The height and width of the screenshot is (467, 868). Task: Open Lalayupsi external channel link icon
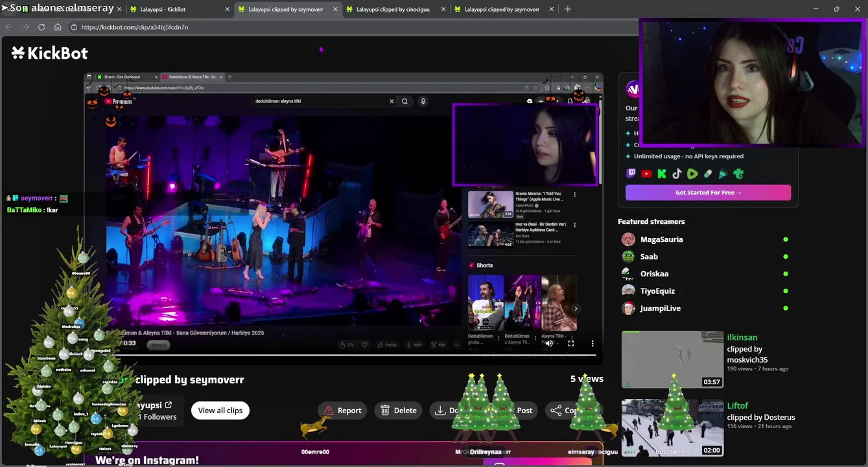coord(169,405)
